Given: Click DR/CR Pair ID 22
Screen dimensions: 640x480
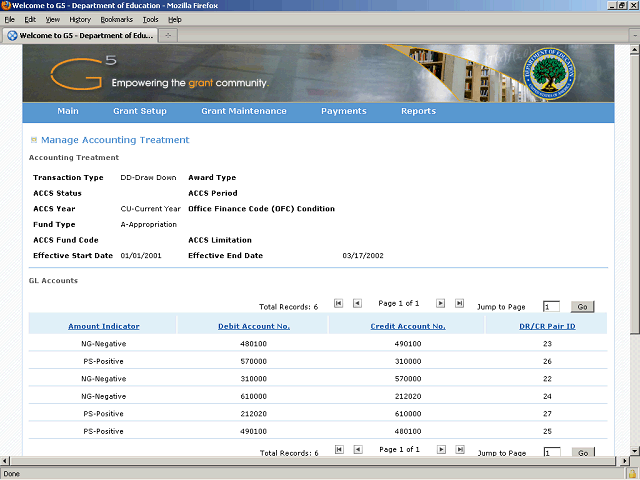Looking at the screenshot, I should point(547,379).
